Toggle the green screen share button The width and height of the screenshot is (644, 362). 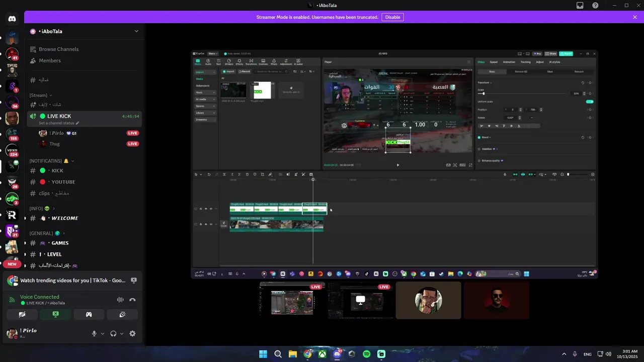pyautogui.click(x=55, y=314)
